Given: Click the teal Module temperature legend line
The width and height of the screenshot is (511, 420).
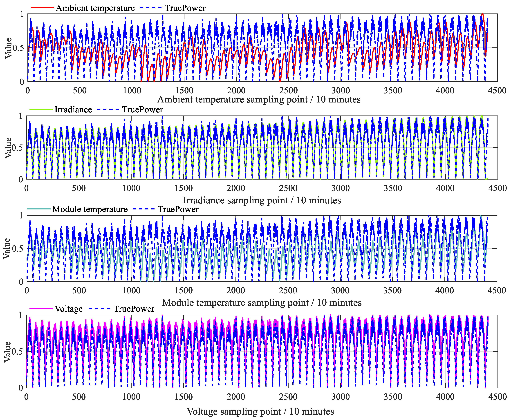Looking at the screenshot, I should coord(39,209).
